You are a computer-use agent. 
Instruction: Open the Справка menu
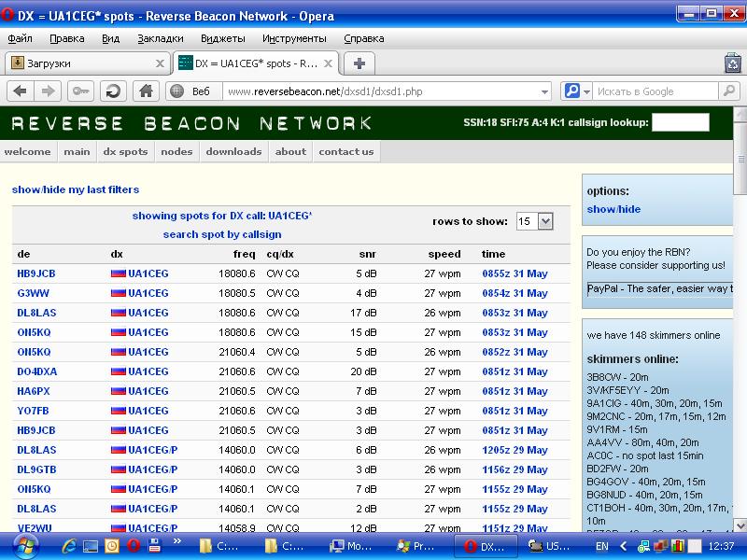point(364,38)
